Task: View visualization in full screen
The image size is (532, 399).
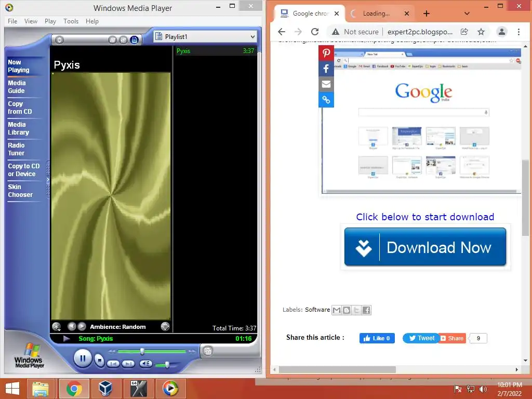Action: [165, 326]
